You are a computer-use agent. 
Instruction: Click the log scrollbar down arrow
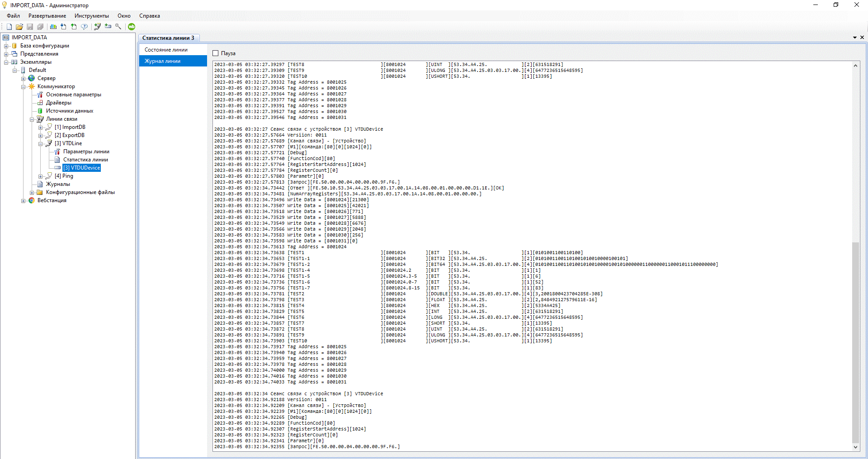(855, 447)
